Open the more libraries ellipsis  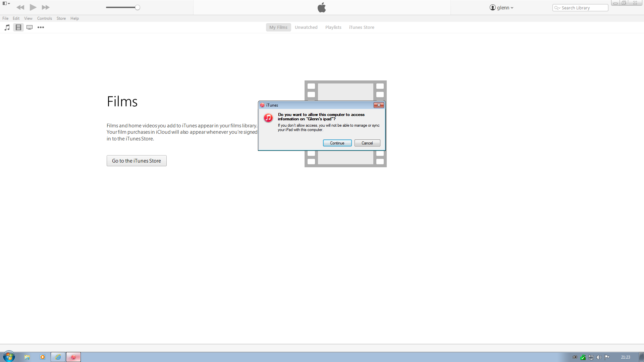41,27
